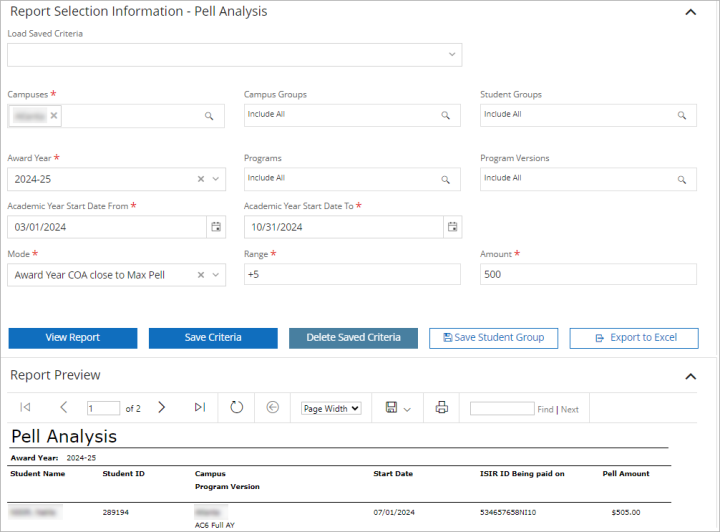Select the $505.00 Pell Amount cell
The height and width of the screenshot is (532, 720).
pyautogui.click(x=626, y=512)
